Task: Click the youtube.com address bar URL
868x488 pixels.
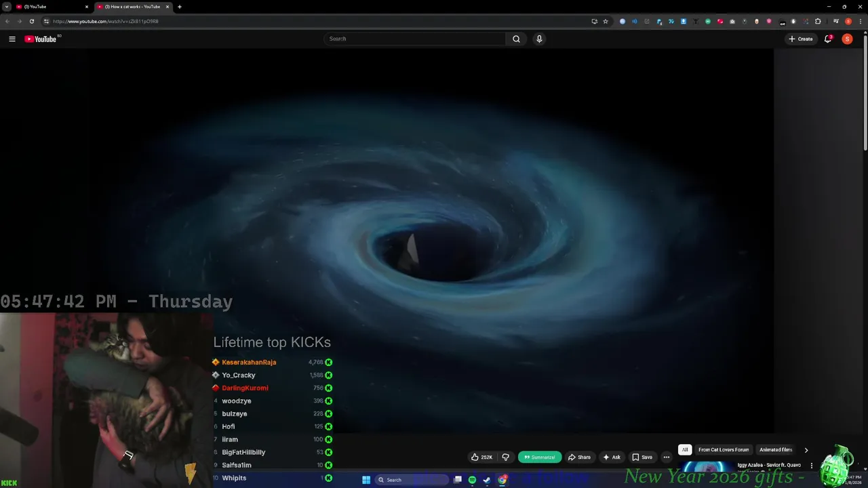Action: pyautogui.click(x=106, y=21)
